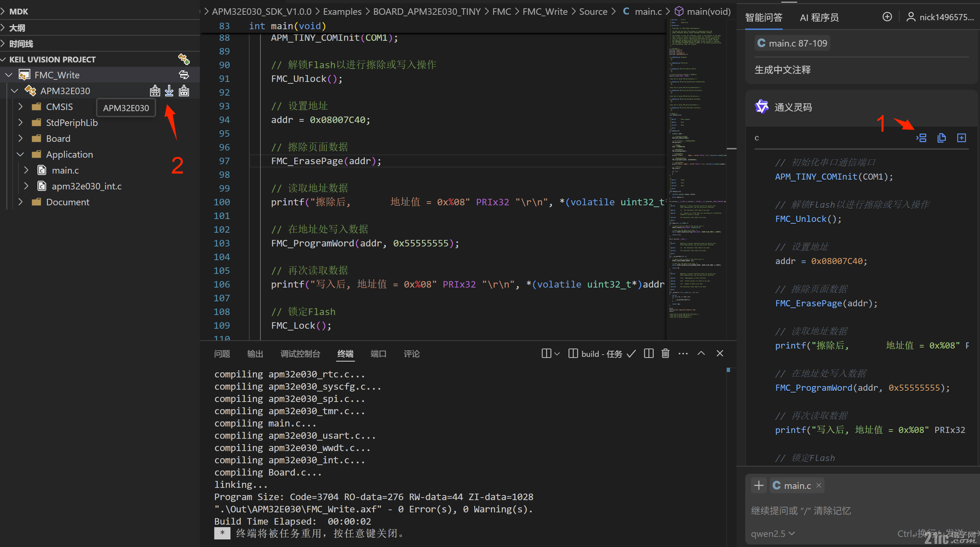Select the 调试控制台 panel tab
This screenshot has height=547, width=980.
point(300,354)
